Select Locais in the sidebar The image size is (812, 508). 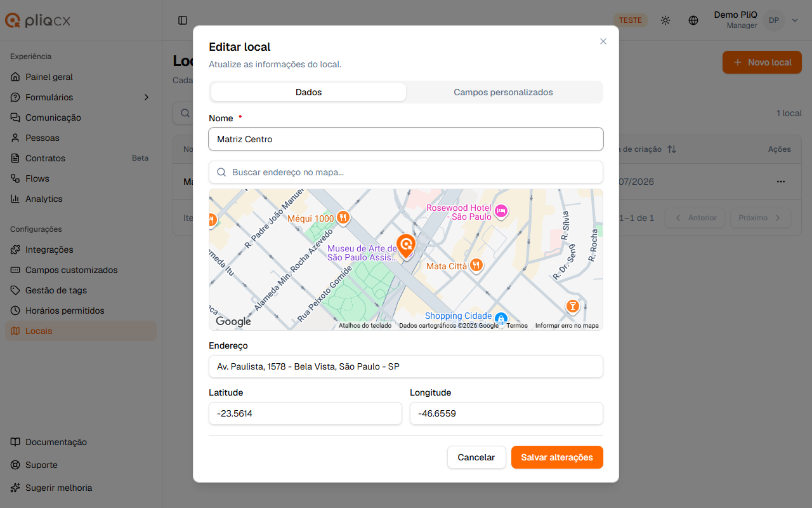(81, 331)
